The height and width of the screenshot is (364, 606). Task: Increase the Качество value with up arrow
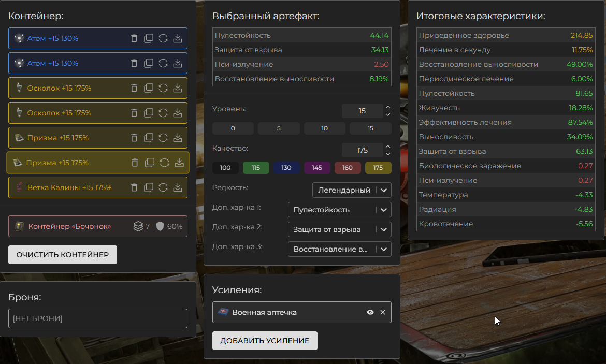[387, 147]
